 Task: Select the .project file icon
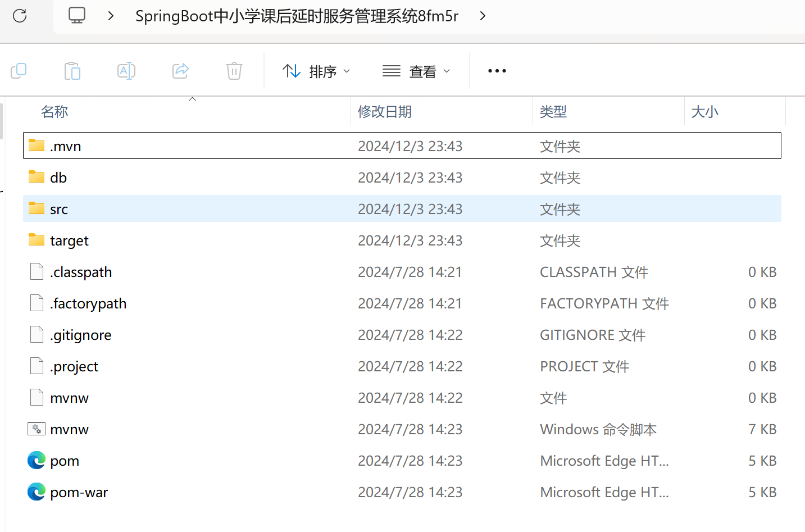coord(37,366)
